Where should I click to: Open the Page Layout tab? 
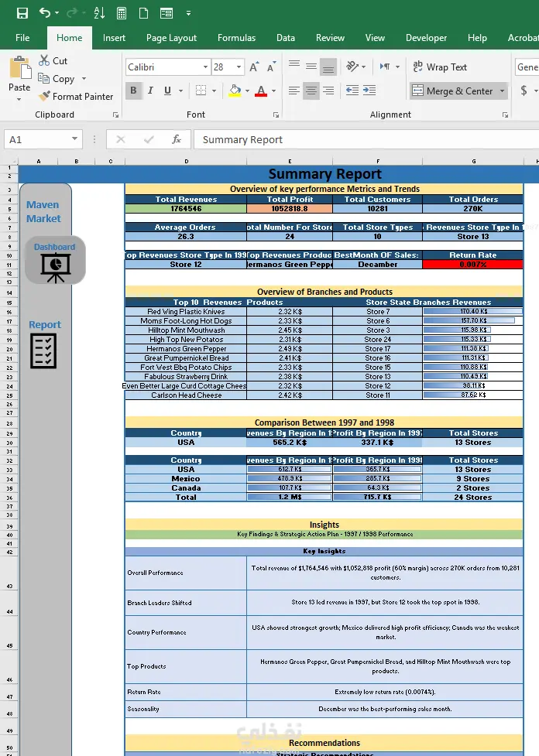(x=171, y=38)
